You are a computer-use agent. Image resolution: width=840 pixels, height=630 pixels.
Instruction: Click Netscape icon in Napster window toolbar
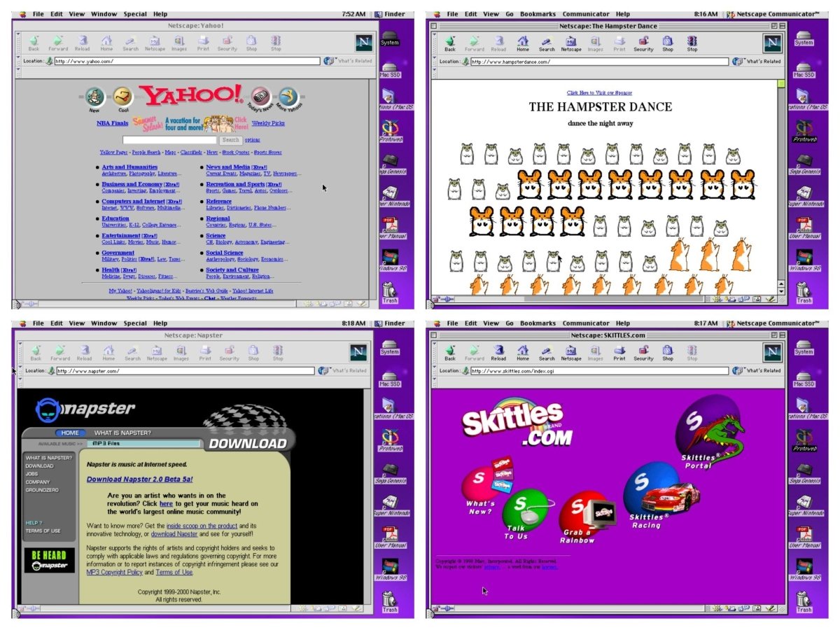click(157, 353)
